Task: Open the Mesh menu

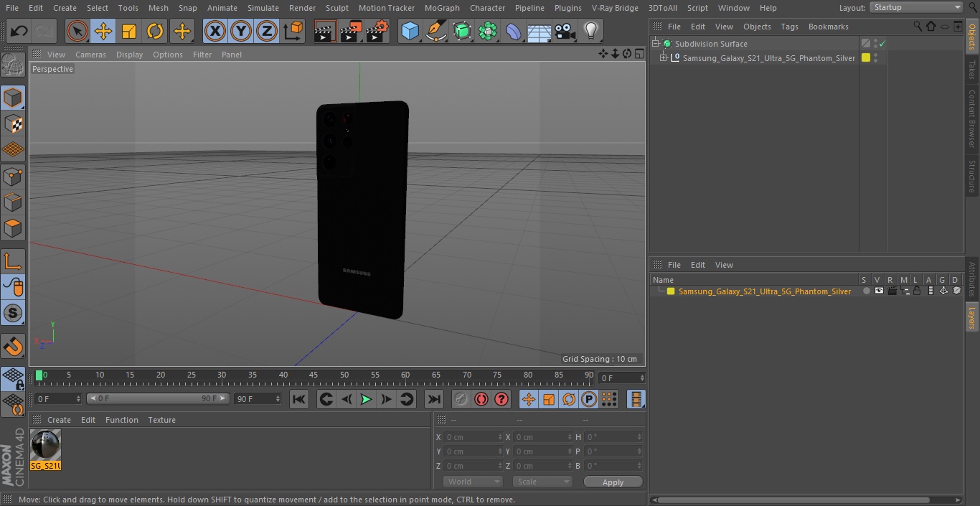Action: pos(158,8)
